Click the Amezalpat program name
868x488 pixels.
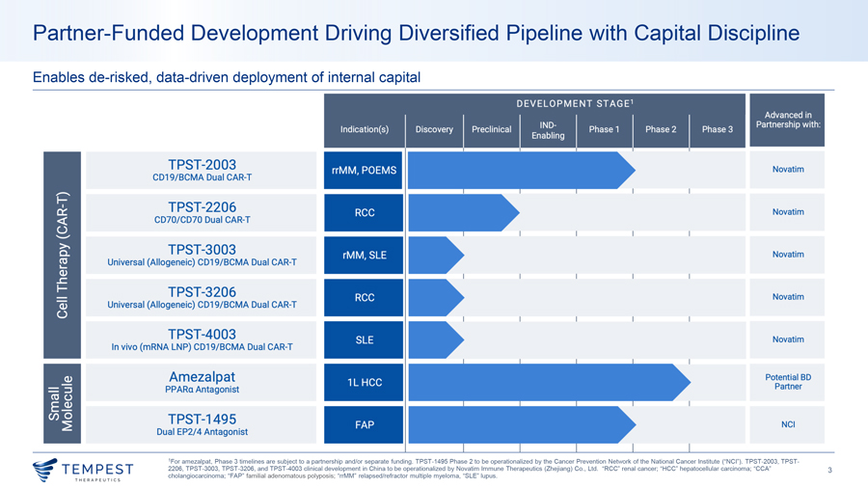click(x=203, y=377)
